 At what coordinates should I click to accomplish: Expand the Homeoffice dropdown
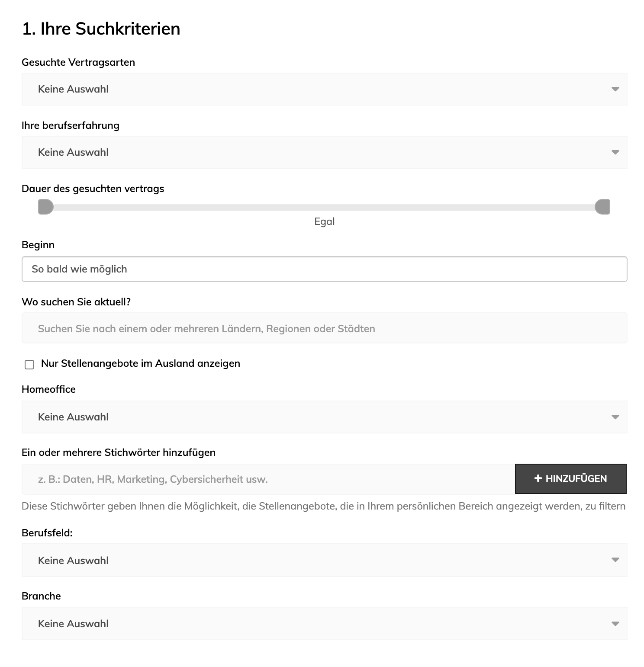point(324,417)
